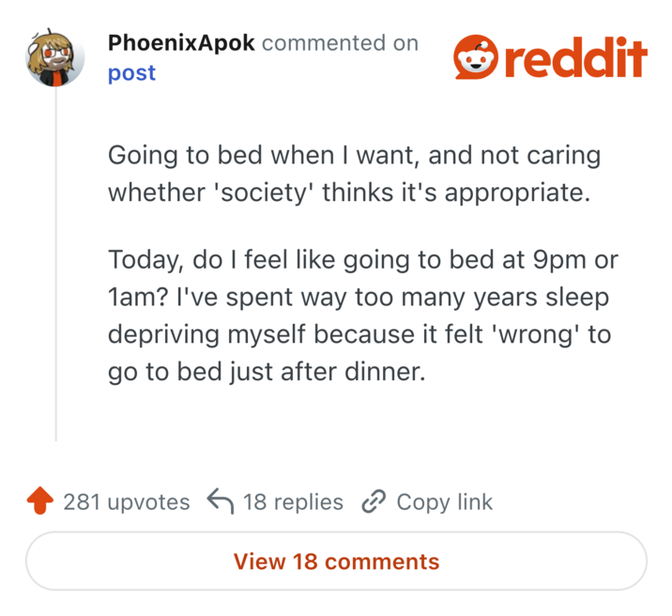Click the 'Today, do I feel like' paragraph
This screenshot has height=616, width=672.
362,316
